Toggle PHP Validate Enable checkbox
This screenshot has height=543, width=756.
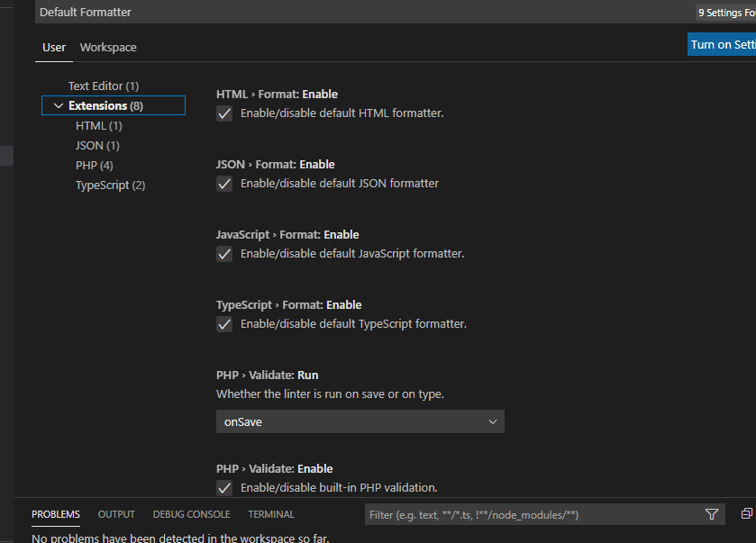[224, 488]
